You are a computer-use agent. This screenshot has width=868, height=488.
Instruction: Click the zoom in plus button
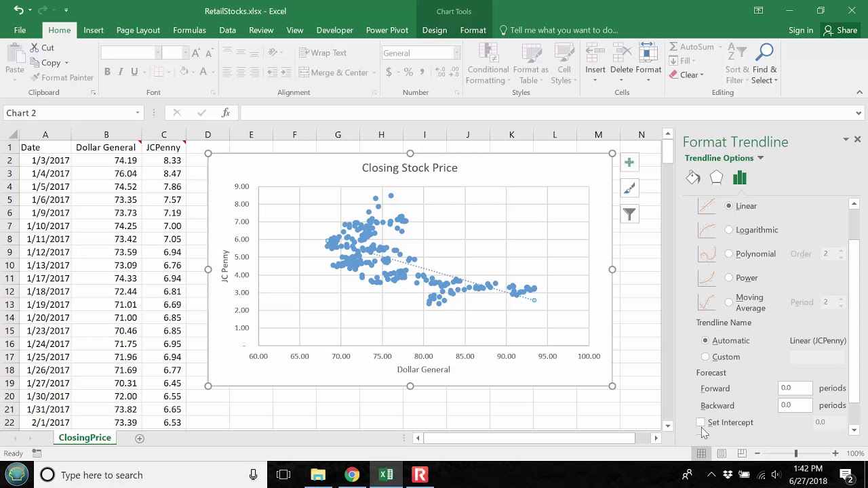pyautogui.click(x=835, y=453)
